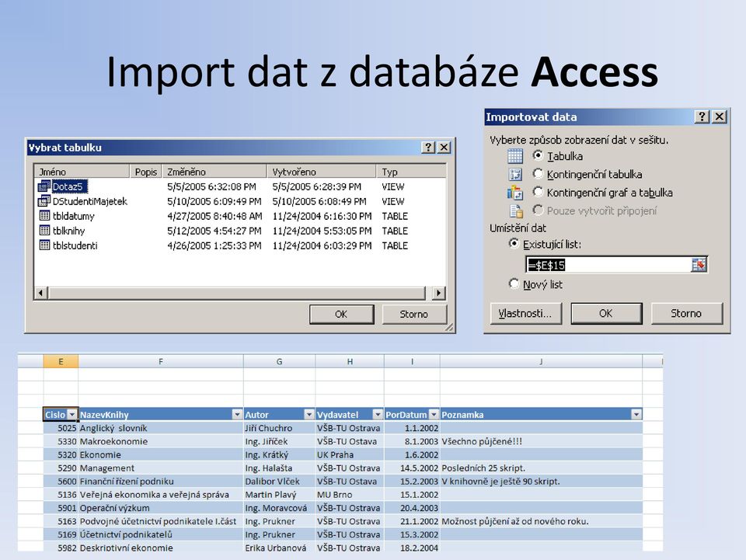
Task: Select the Dotaz5 view icon
Action: (x=44, y=186)
